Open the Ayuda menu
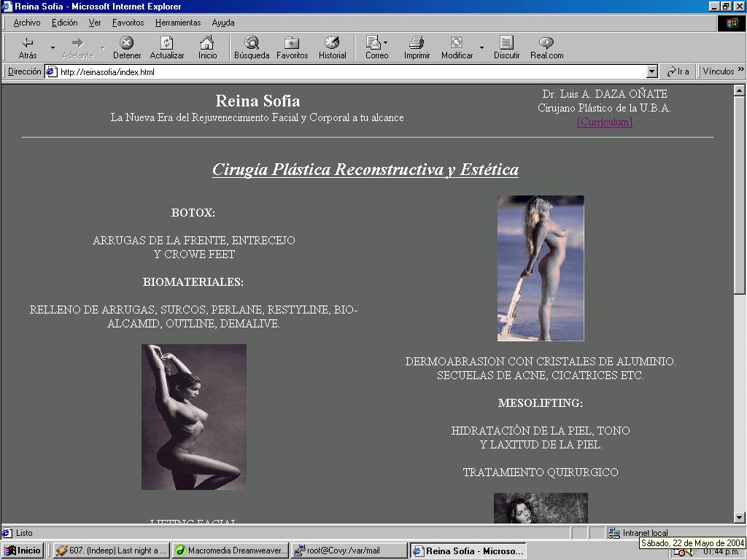 223,23
